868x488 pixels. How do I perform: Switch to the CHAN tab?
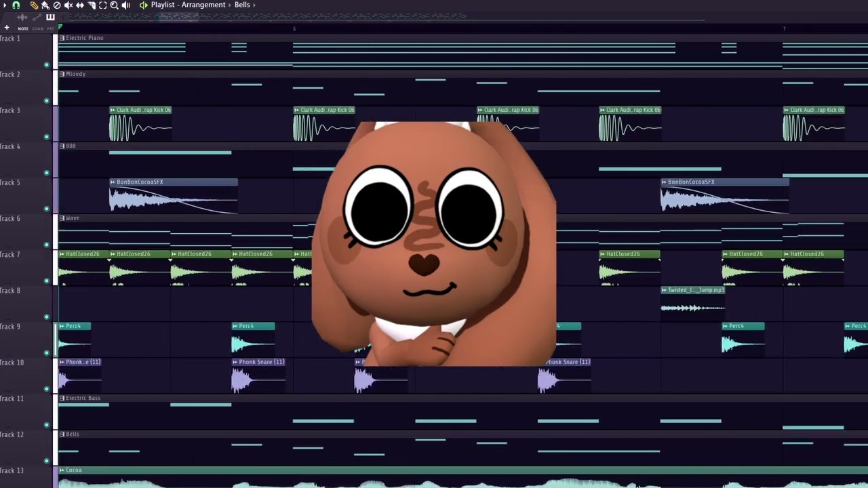[37, 28]
